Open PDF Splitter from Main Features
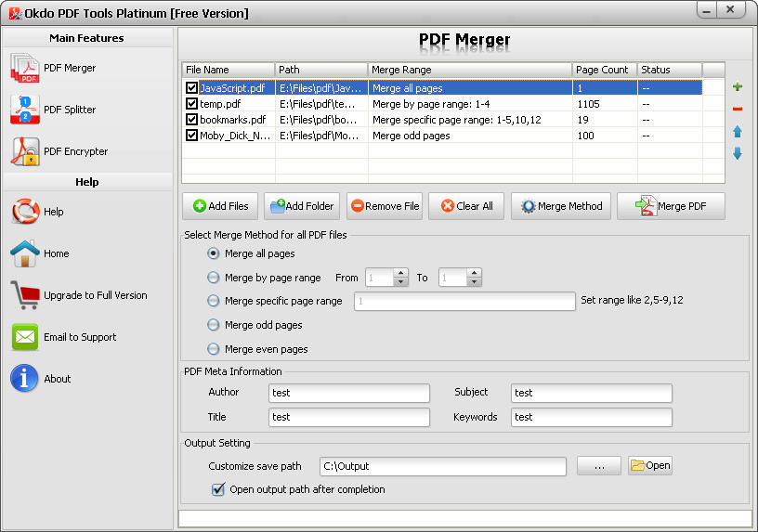 click(x=70, y=110)
